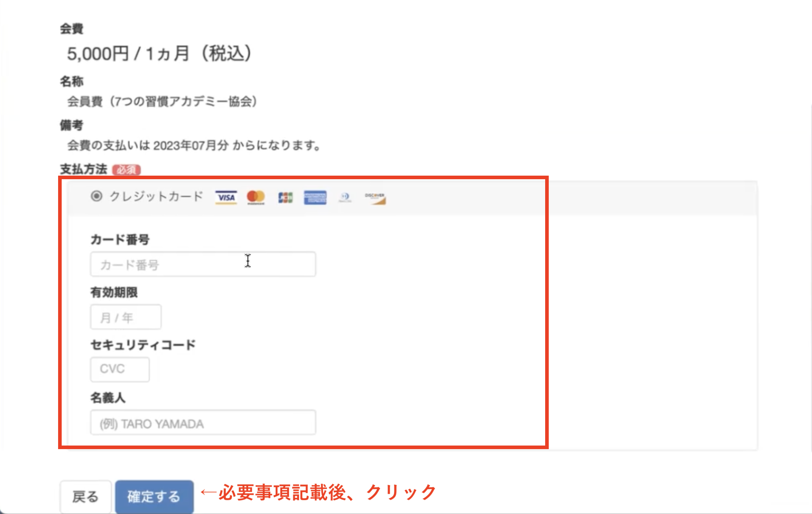Click the 有効期限 field label

114,292
